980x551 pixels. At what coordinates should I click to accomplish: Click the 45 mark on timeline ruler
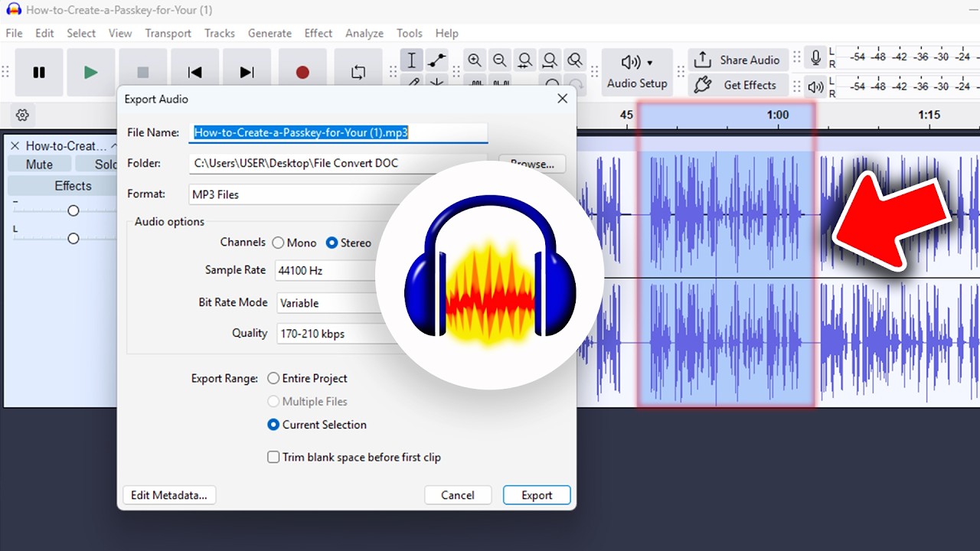coord(626,115)
